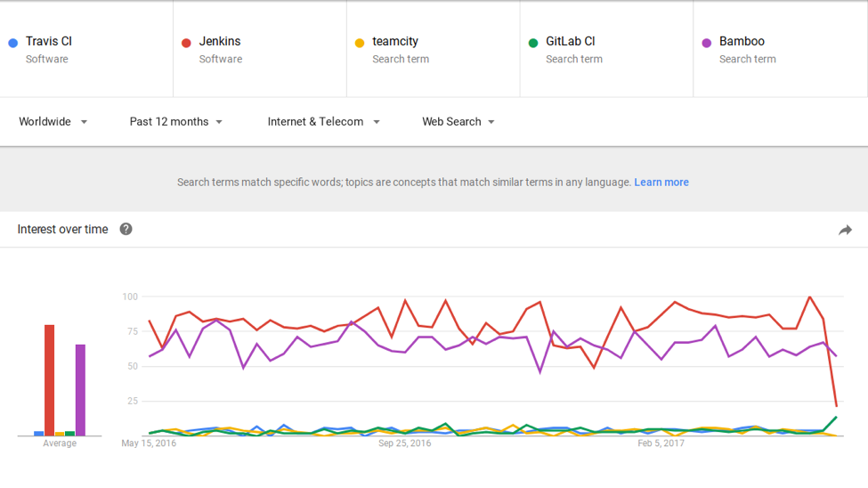Viewport: 868px width, 488px height.
Task: Click the share arrow icon
Action: click(845, 230)
